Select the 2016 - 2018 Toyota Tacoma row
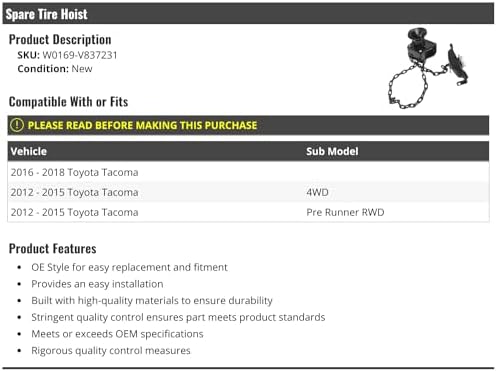 pyautogui.click(x=248, y=172)
